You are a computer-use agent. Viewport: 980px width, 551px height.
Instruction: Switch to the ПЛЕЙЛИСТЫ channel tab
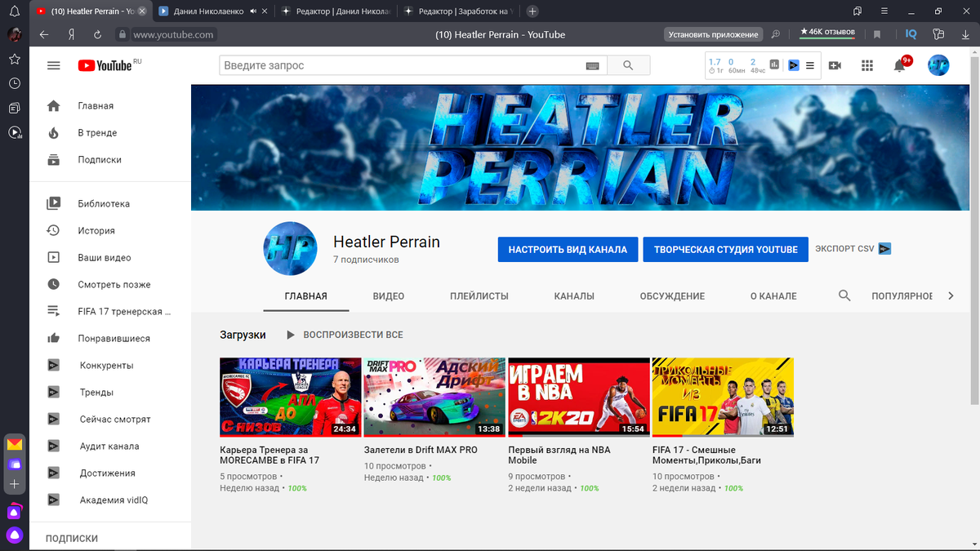[479, 296]
